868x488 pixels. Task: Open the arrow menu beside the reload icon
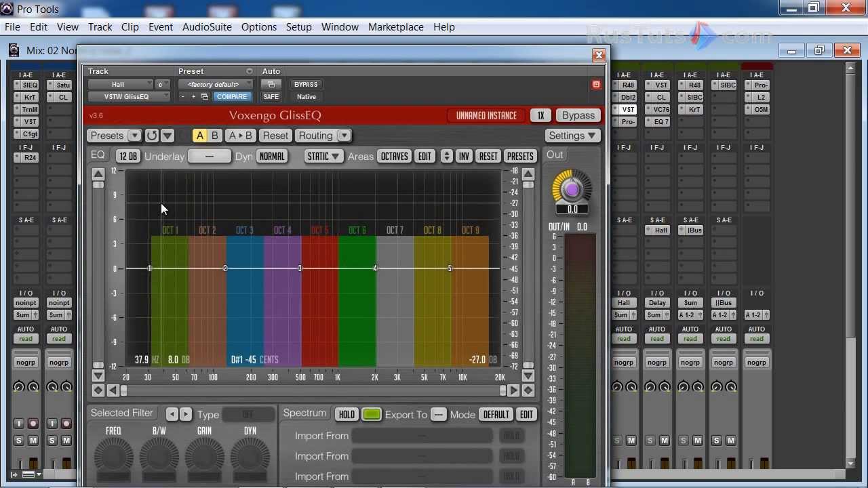[167, 136]
